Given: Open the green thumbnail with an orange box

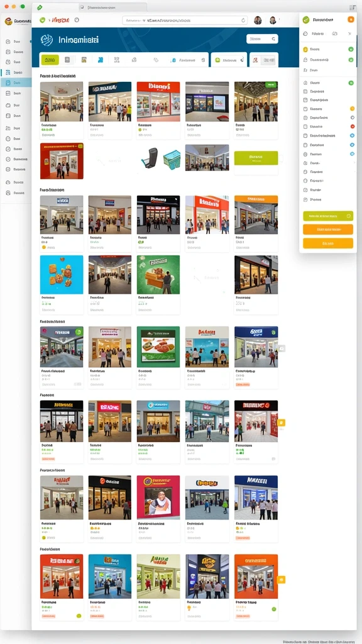Looking at the screenshot, I should [x=158, y=275].
